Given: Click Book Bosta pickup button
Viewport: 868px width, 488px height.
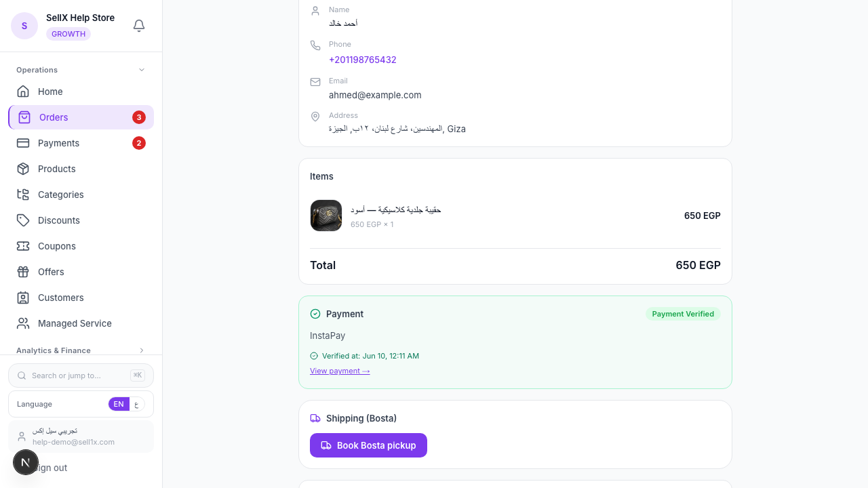Looking at the screenshot, I should click(368, 445).
